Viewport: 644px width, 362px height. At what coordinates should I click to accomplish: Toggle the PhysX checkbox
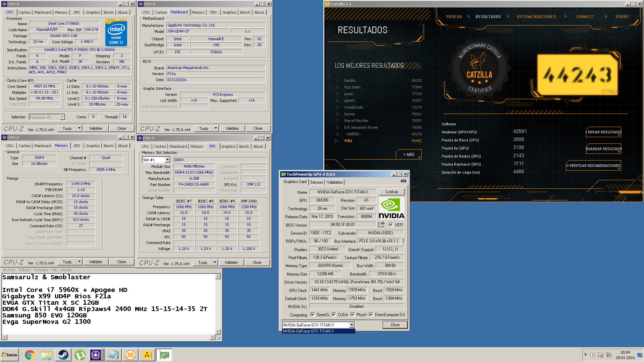[353, 315]
